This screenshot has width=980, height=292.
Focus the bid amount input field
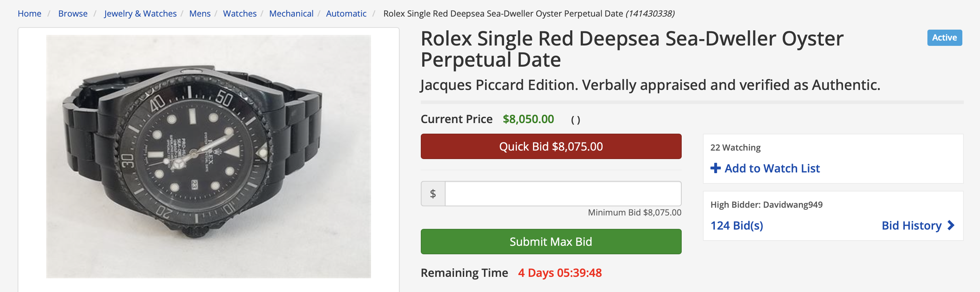563,194
